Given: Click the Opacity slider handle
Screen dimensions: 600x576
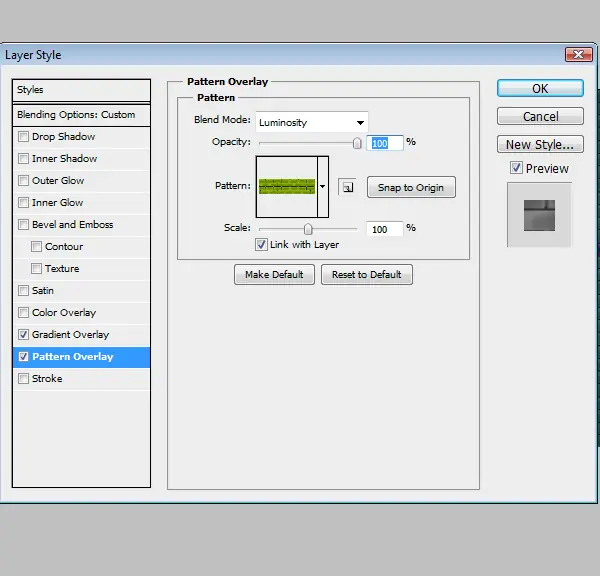Looking at the screenshot, I should [357, 144].
